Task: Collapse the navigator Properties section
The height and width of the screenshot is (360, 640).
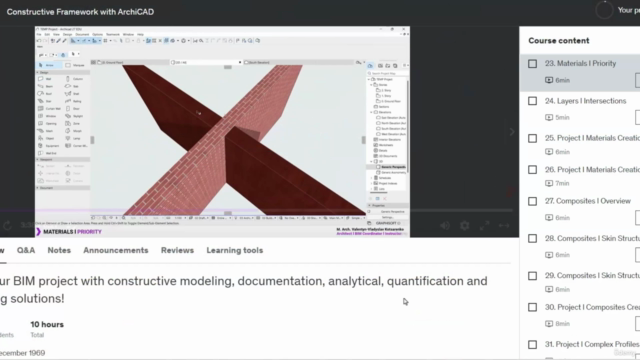Action: 370,205
